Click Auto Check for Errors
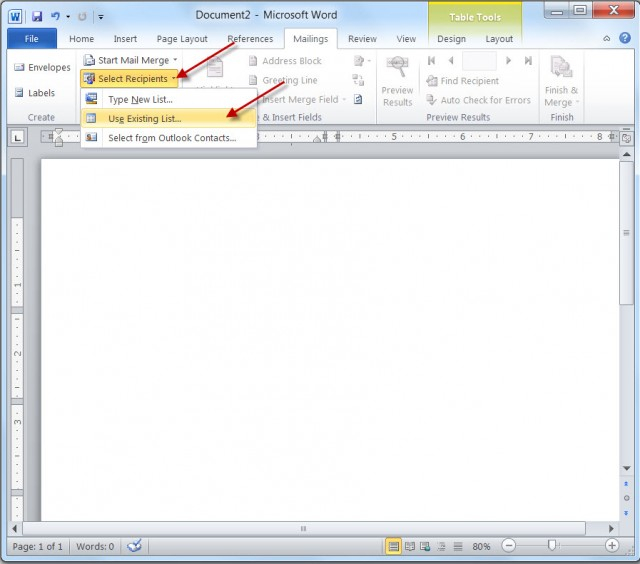The width and height of the screenshot is (640, 564). point(478,100)
